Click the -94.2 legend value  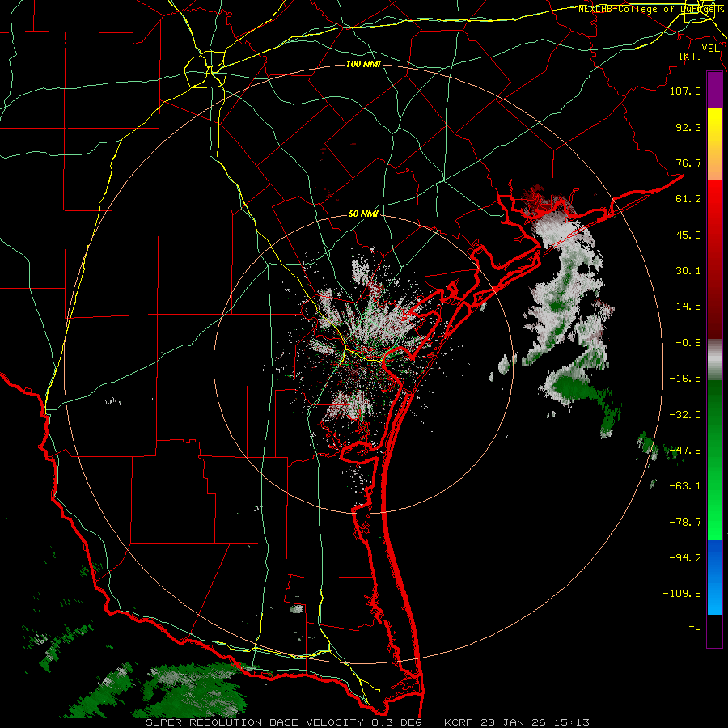click(x=685, y=557)
